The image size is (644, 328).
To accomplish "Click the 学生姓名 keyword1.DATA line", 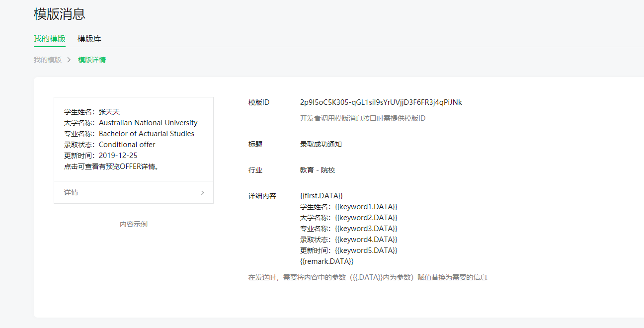I will [349, 207].
